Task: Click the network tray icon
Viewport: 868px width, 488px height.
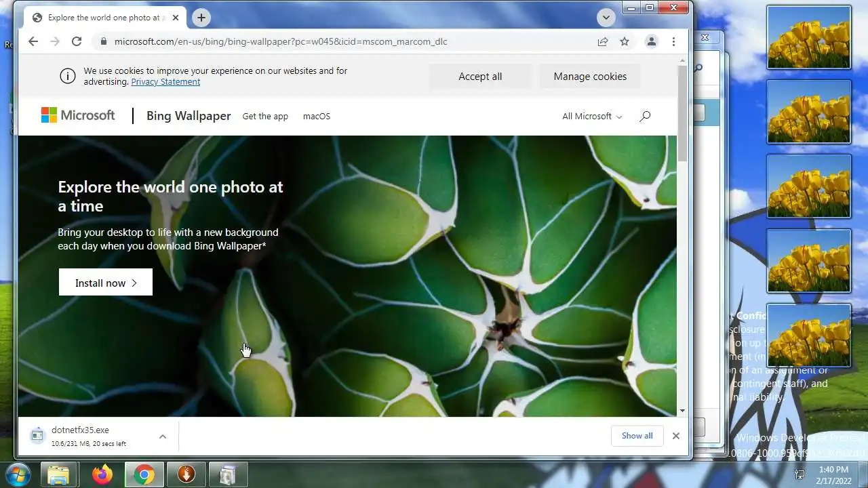Action: (x=800, y=475)
